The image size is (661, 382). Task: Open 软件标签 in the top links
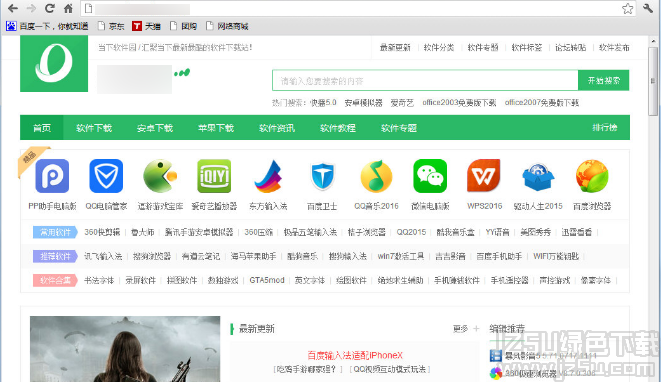click(x=527, y=47)
